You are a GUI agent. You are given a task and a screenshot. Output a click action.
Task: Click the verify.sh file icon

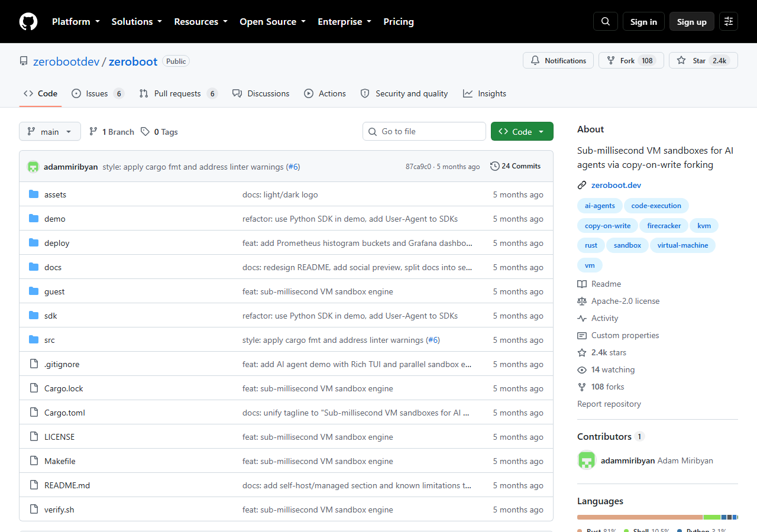[x=34, y=510]
